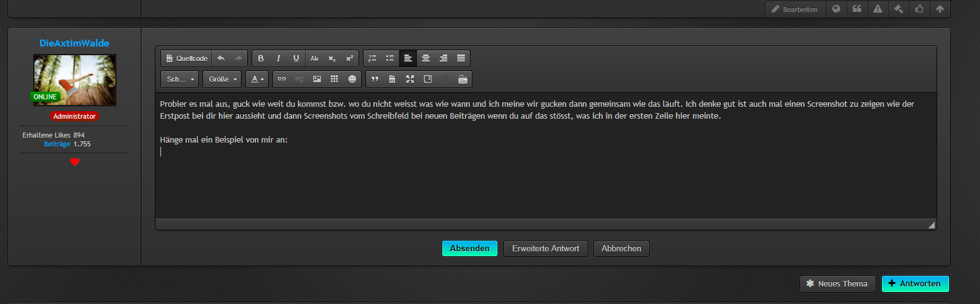Screen dimensions: 980x304
Task: Enable underline formatting
Action: [x=296, y=58]
